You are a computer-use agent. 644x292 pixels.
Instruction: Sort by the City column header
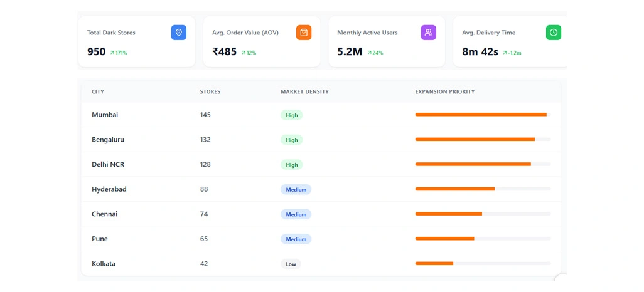pos(98,92)
